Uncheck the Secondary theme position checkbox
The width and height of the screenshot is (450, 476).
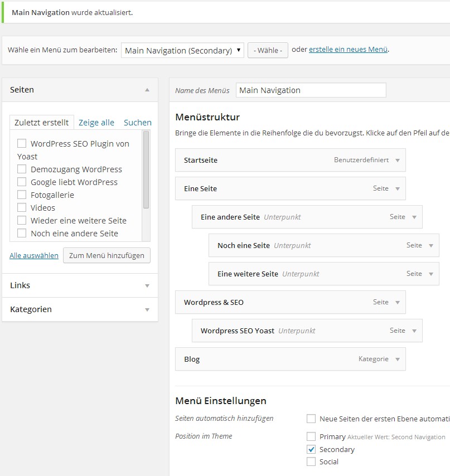point(311,449)
